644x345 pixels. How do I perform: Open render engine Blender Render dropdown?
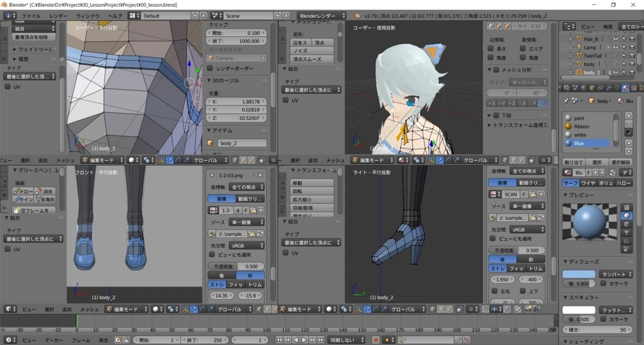coord(321,16)
